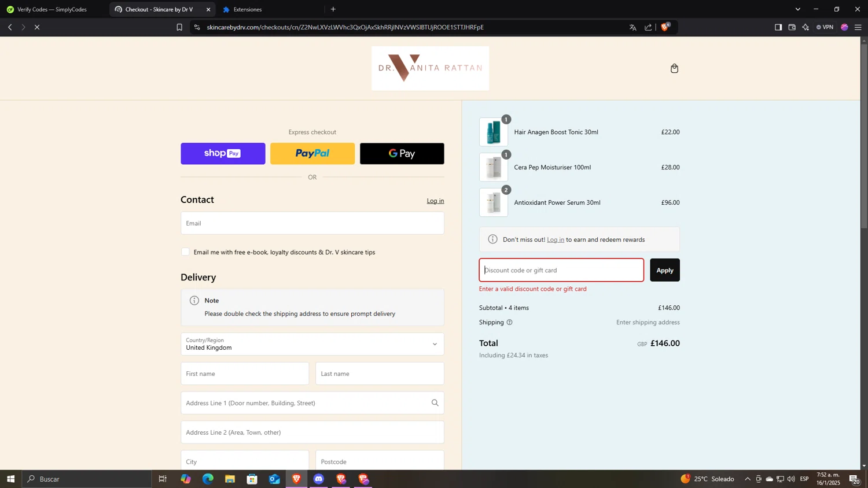Click the Last name field
The width and height of the screenshot is (868, 488).
tap(380, 374)
